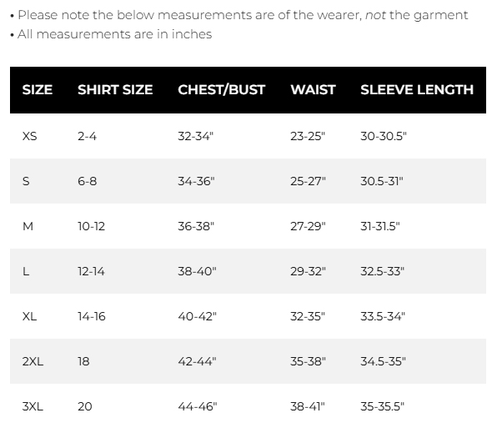
Task: Click the CHEST/BUST column header
Action: (221, 90)
